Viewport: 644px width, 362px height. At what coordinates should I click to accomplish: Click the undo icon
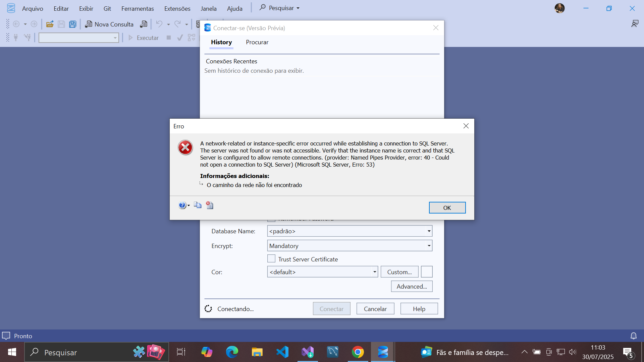tap(159, 24)
